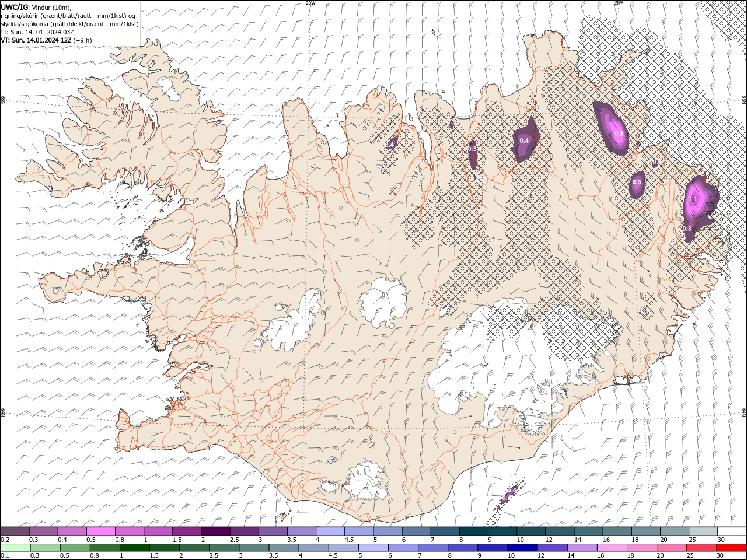The height and width of the screenshot is (560, 747).
Task: Pick the white swatch at 30 in top legend row
Action: click(732, 531)
